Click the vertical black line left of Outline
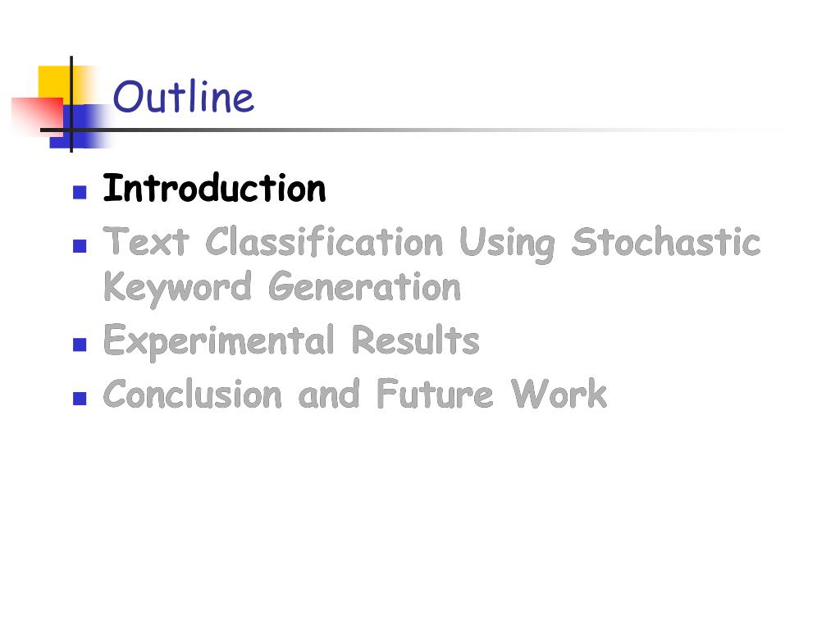Image resolution: width=840 pixels, height=630 pixels. (71, 104)
